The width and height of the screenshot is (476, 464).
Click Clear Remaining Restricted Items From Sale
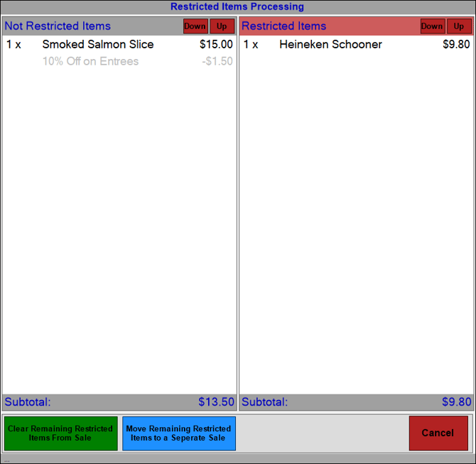[60, 433]
